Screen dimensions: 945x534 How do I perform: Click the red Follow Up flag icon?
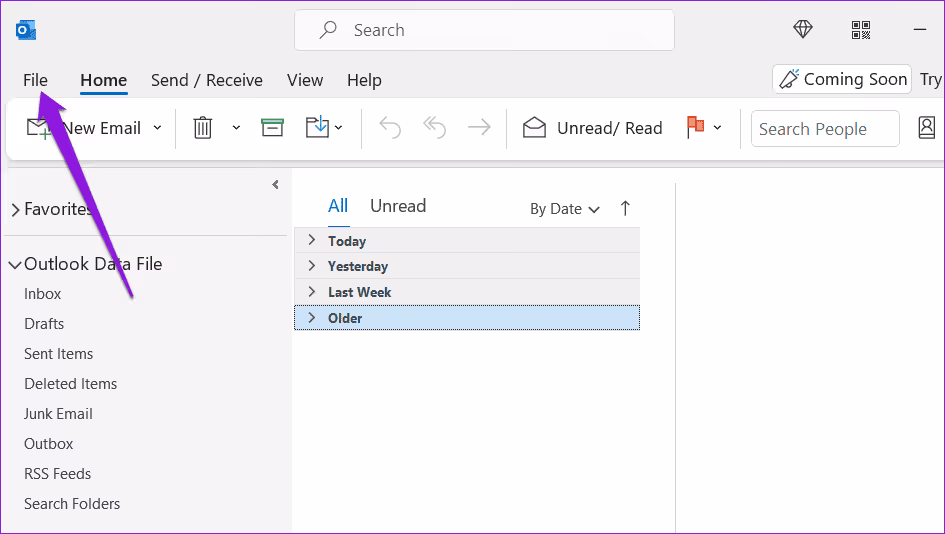[695, 127]
